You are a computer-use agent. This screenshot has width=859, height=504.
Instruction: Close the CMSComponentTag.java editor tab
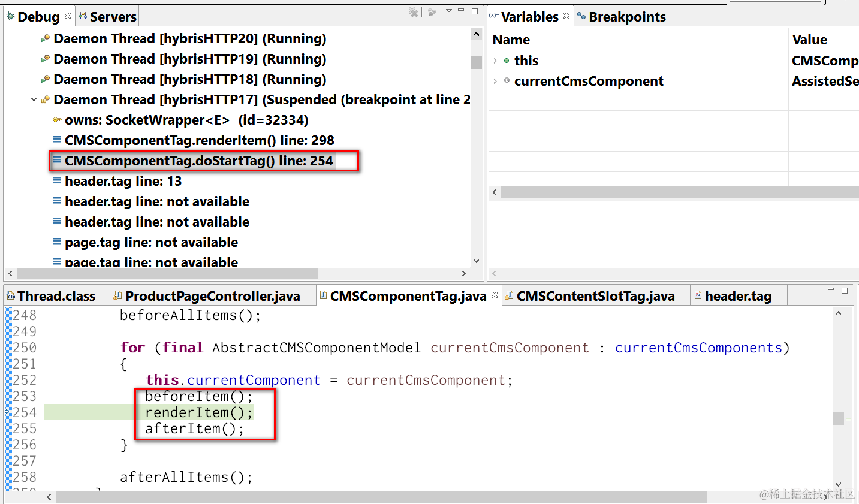(495, 295)
